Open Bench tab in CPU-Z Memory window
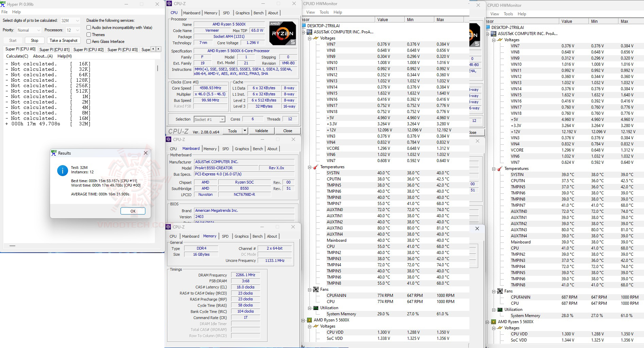The height and width of the screenshot is (348, 644). click(258, 236)
